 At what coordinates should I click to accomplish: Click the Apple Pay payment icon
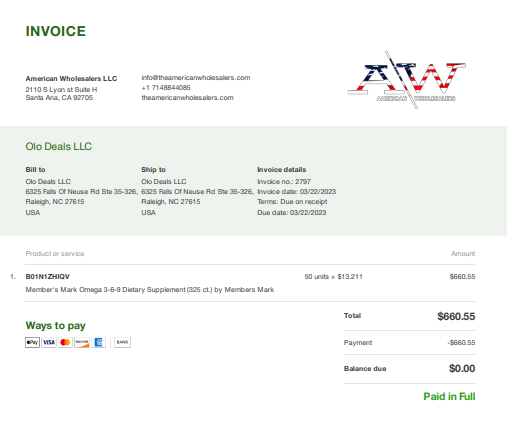coord(32,342)
